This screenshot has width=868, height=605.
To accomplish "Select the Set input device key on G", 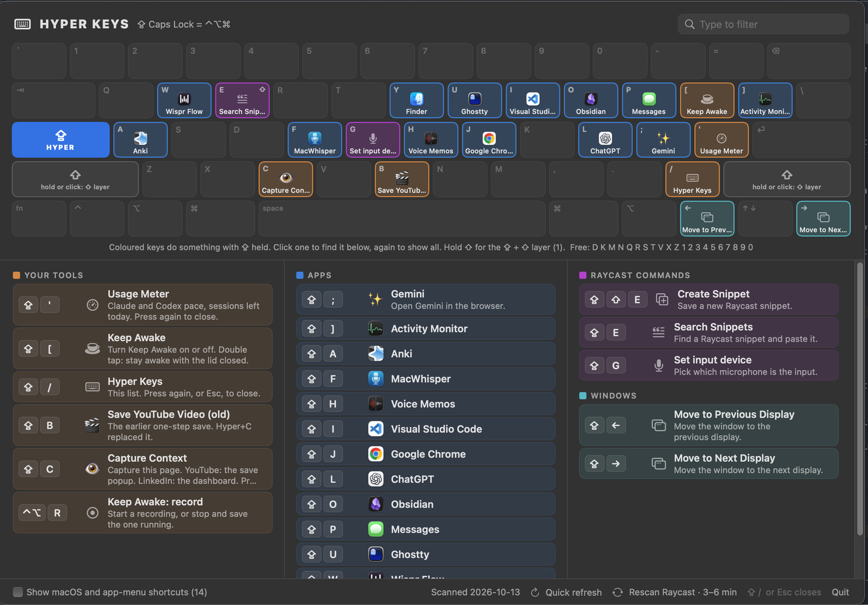I will tap(372, 140).
